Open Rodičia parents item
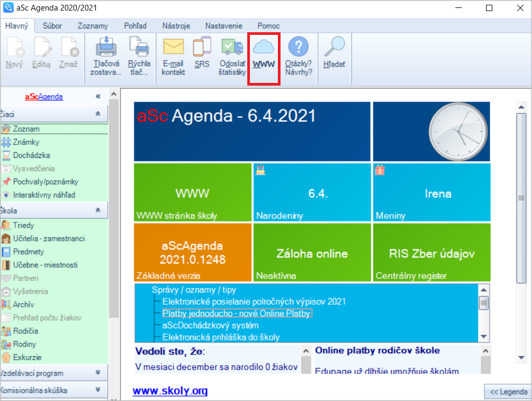The width and height of the screenshot is (532, 401). (25, 331)
